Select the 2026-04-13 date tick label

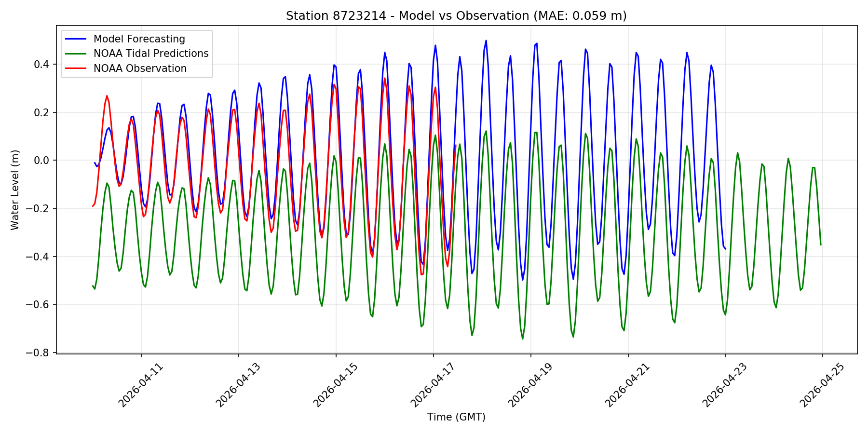[238, 385]
